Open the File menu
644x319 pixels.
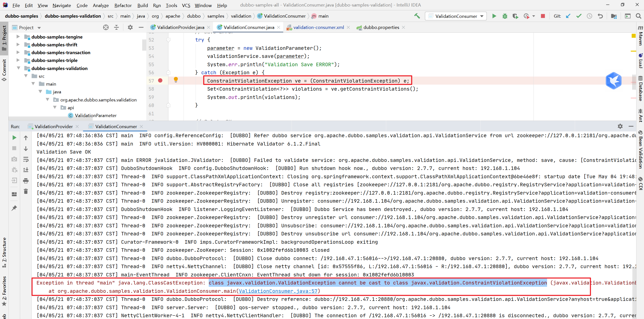coord(16,5)
